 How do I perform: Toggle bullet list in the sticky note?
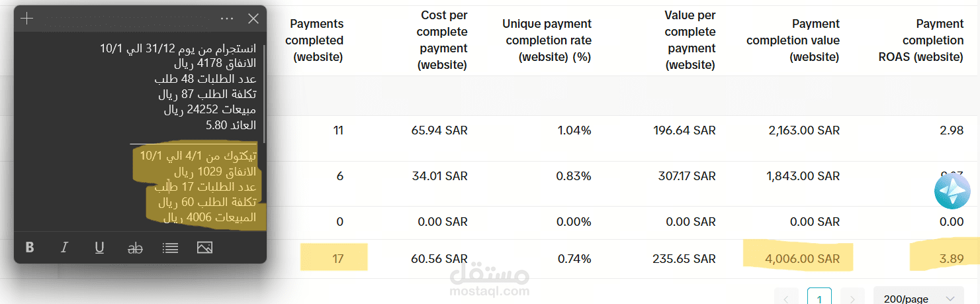(x=170, y=248)
